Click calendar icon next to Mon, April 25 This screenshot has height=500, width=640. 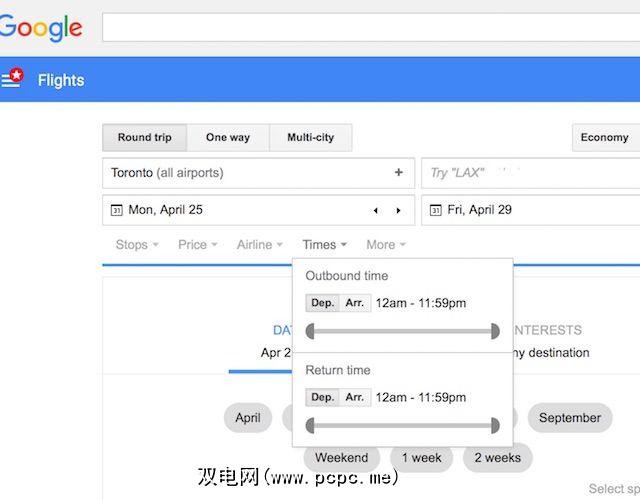coord(116,210)
